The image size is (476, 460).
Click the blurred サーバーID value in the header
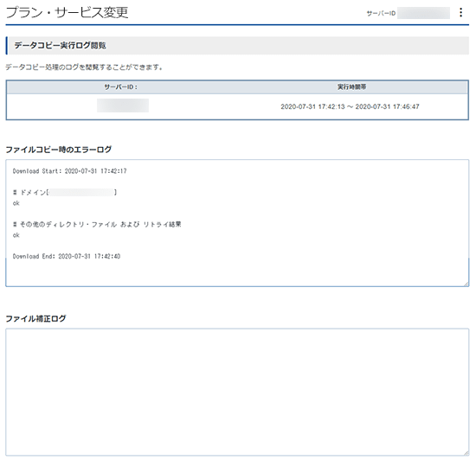pos(423,13)
